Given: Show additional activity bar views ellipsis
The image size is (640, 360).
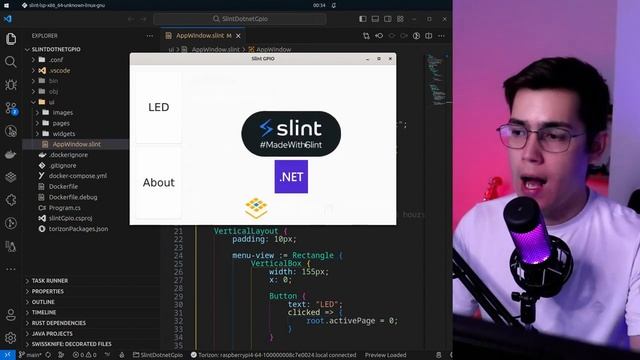Looking at the screenshot, I should [11, 269].
